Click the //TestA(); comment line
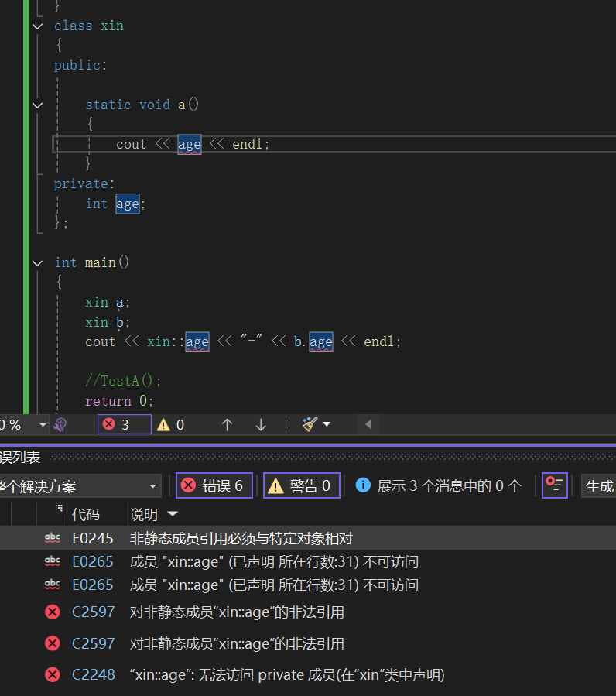The height and width of the screenshot is (696, 616). pos(123,381)
